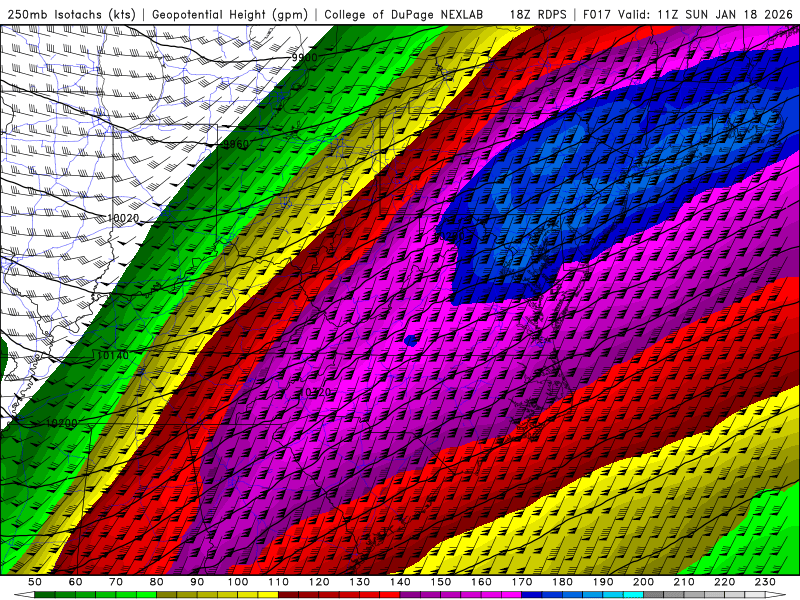Click the 90 value on the color scale
Screen dimensions: 800x600
coord(197,582)
